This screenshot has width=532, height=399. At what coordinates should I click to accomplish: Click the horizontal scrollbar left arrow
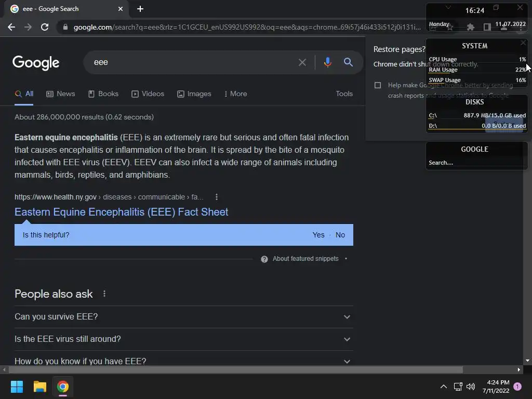tap(4, 369)
